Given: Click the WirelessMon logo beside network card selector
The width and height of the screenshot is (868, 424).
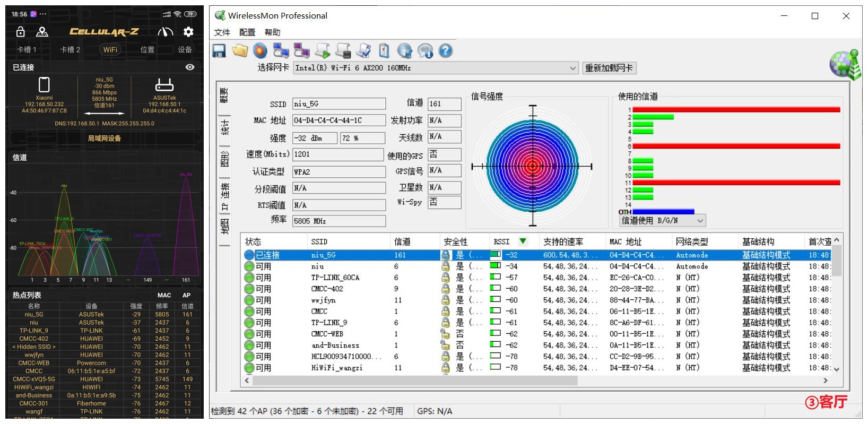Looking at the screenshot, I should coord(844,64).
